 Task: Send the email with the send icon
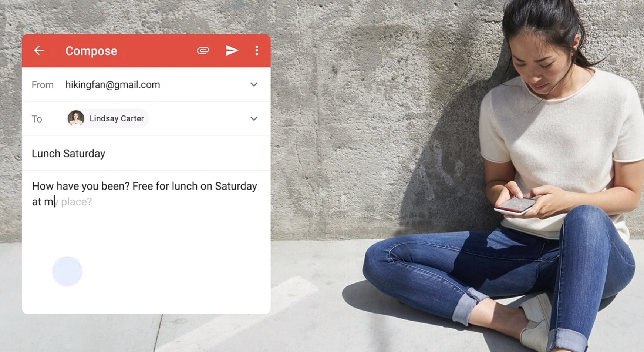pyautogui.click(x=232, y=50)
